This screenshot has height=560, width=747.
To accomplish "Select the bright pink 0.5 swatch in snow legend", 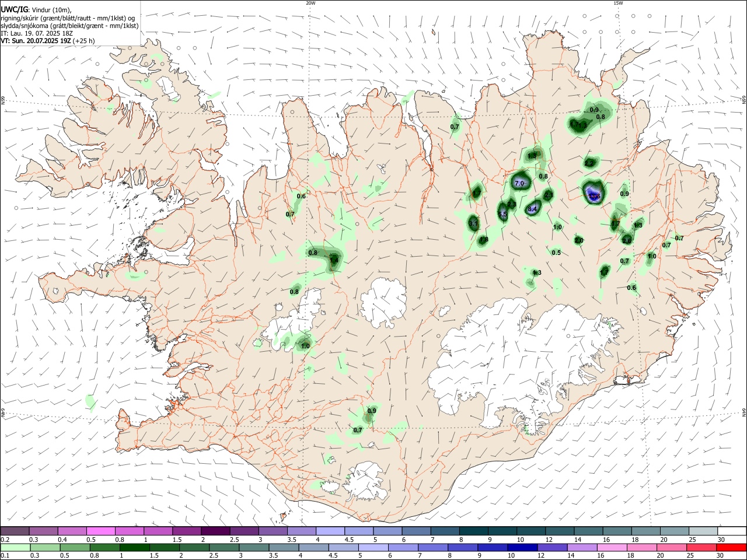I will pyautogui.click(x=100, y=531).
